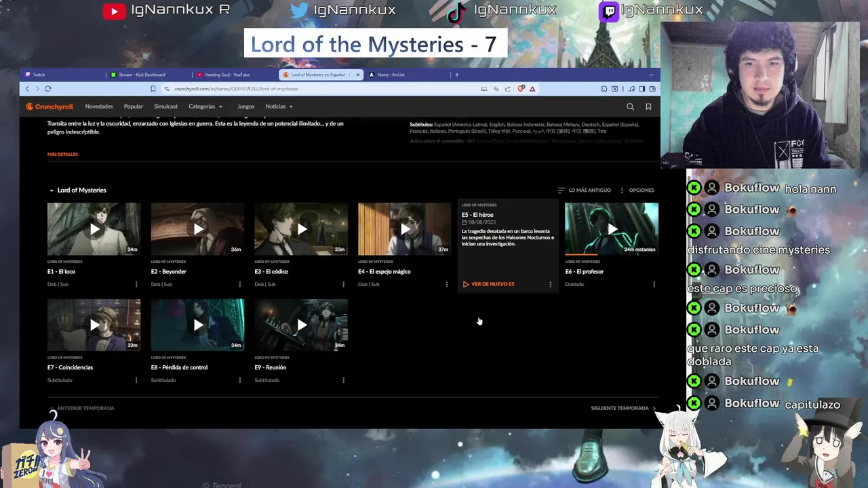Open the E5 - El héroe title

click(x=477, y=215)
